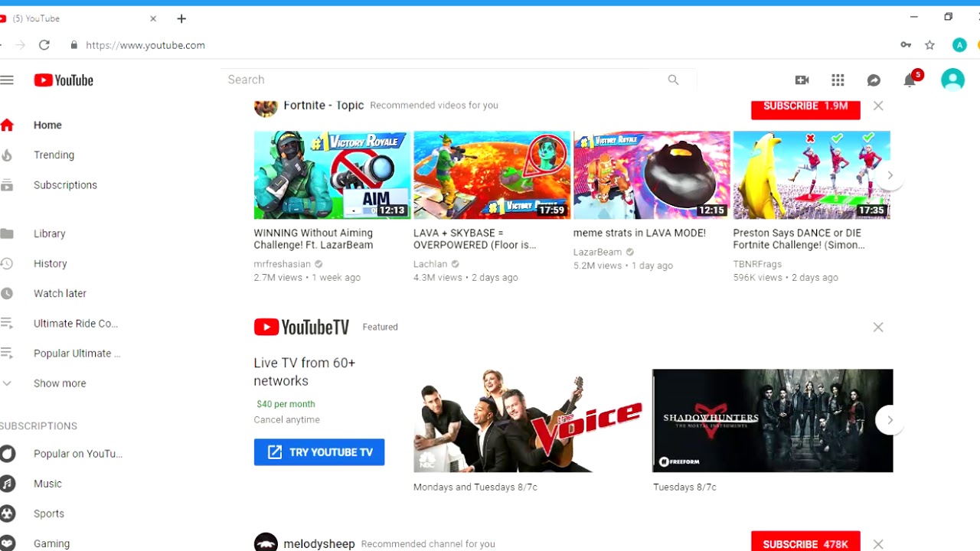Screen dimensions: 980x551
Task: Click the Home icon in sidebar
Action: coord(7,125)
